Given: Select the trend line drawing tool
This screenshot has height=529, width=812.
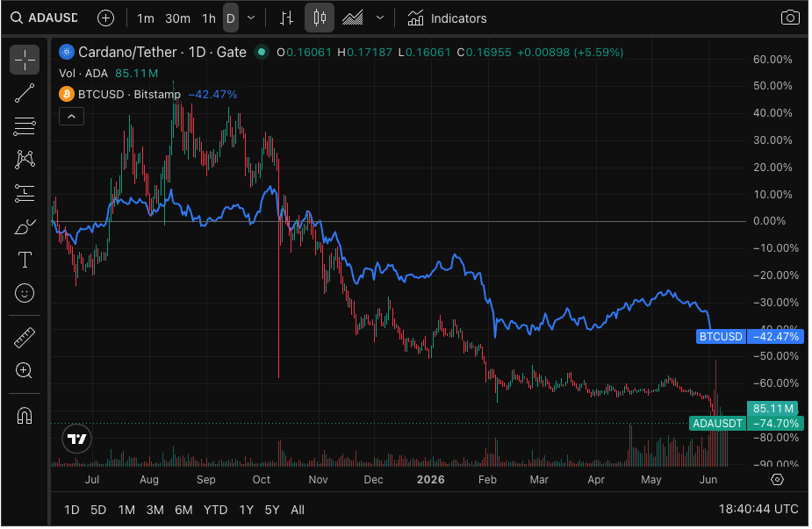Looking at the screenshot, I should click(25, 93).
